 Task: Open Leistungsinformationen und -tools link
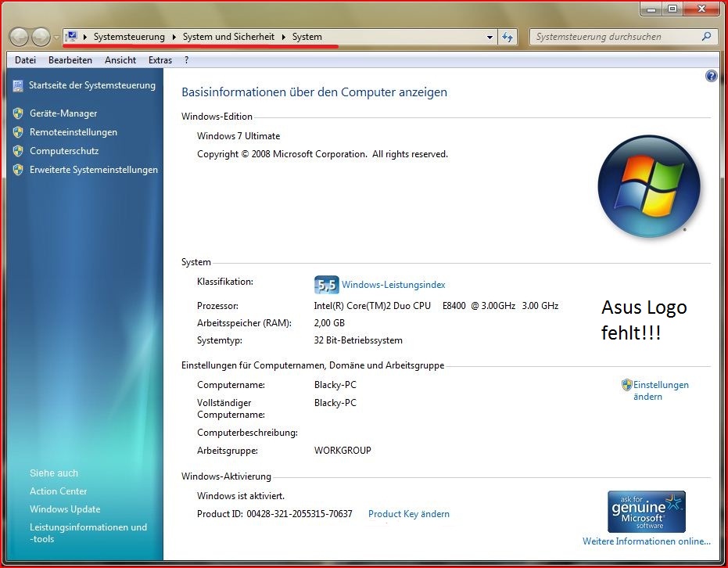pos(88,533)
